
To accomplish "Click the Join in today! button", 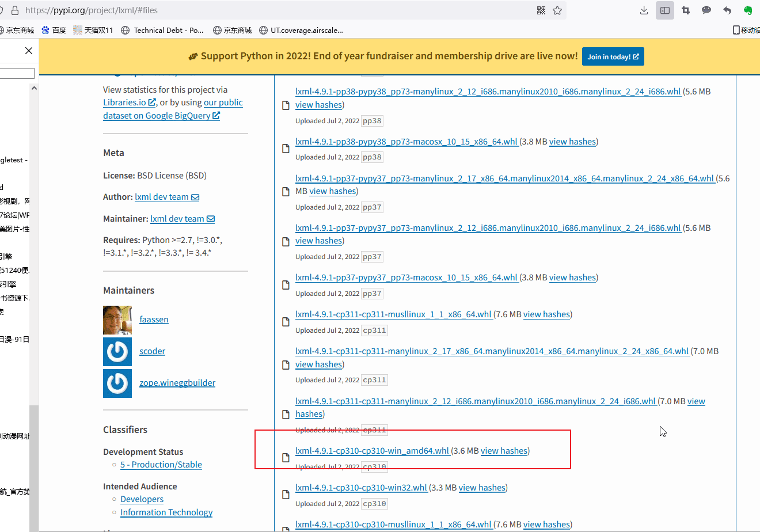I will [x=613, y=56].
